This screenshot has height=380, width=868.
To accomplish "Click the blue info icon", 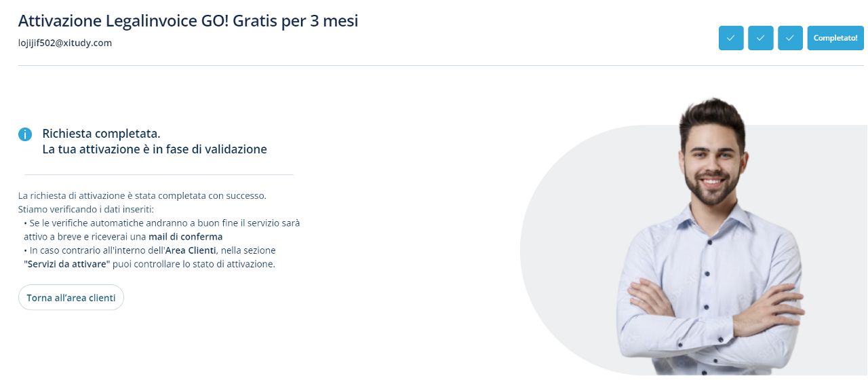I will tap(25, 134).
